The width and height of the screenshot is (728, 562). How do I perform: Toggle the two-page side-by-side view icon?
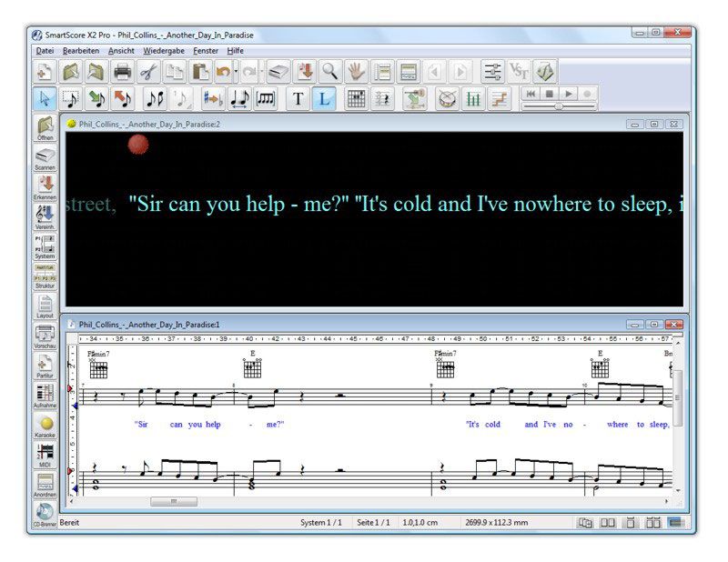(608, 523)
